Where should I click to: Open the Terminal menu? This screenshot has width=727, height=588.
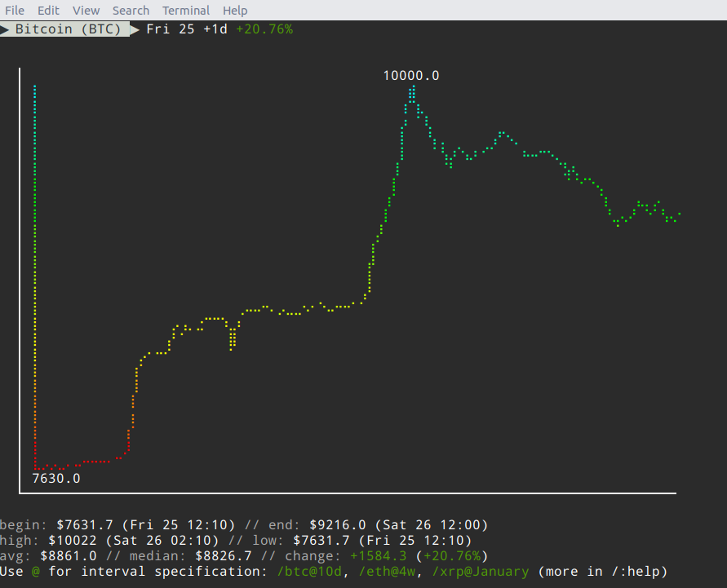[x=186, y=10]
